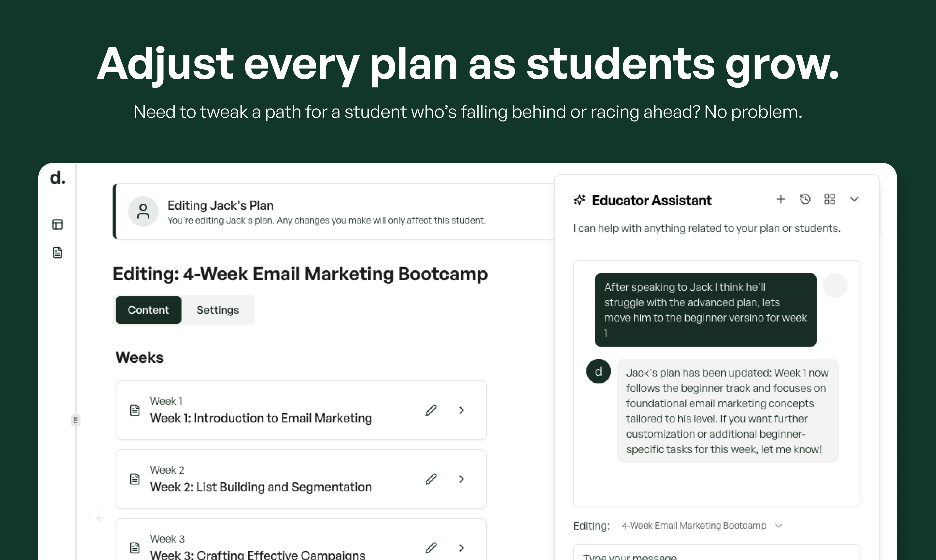Open Week 1: Introduction to Email Marketing
This screenshot has width=936, height=560.
point(260,418)
